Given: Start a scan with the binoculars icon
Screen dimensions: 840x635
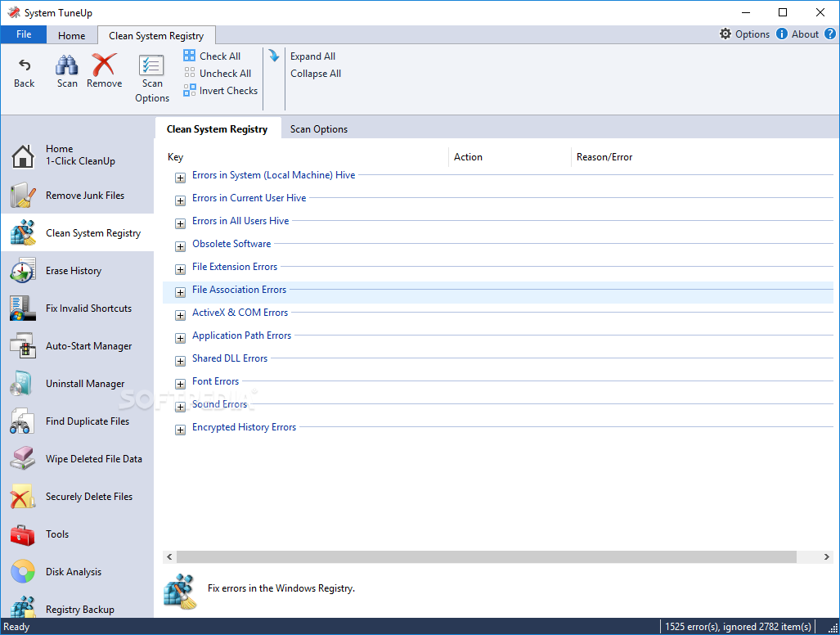Looking at the screenshot, I should 67,65.
